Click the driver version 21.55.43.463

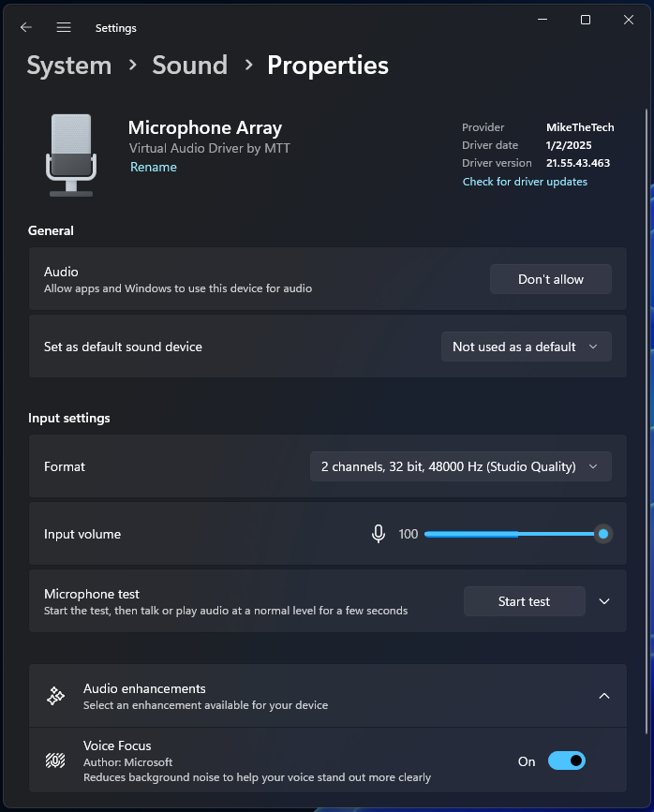(578, 163)
